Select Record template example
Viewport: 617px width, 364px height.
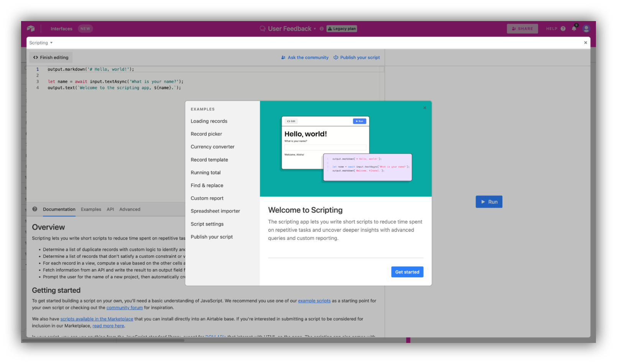point(209,160)
